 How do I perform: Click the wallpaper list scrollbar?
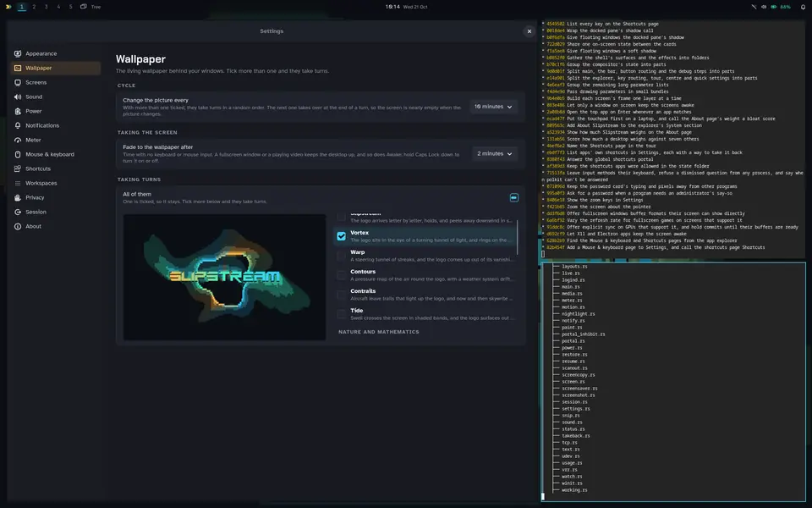click(518, 237)
